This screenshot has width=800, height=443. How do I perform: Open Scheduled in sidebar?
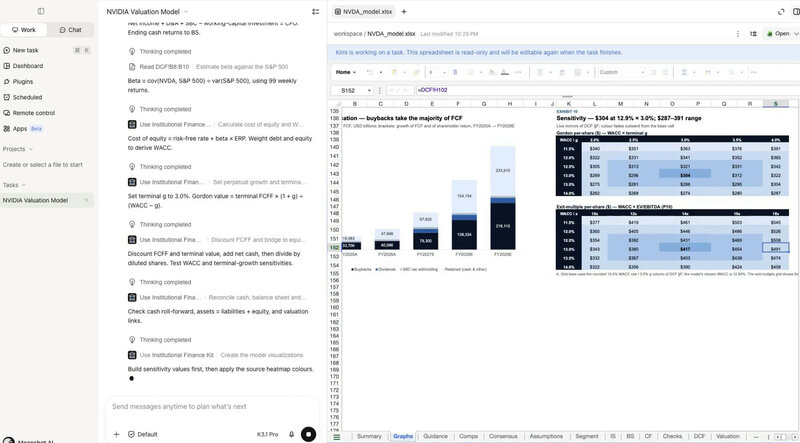click(23, 97)
